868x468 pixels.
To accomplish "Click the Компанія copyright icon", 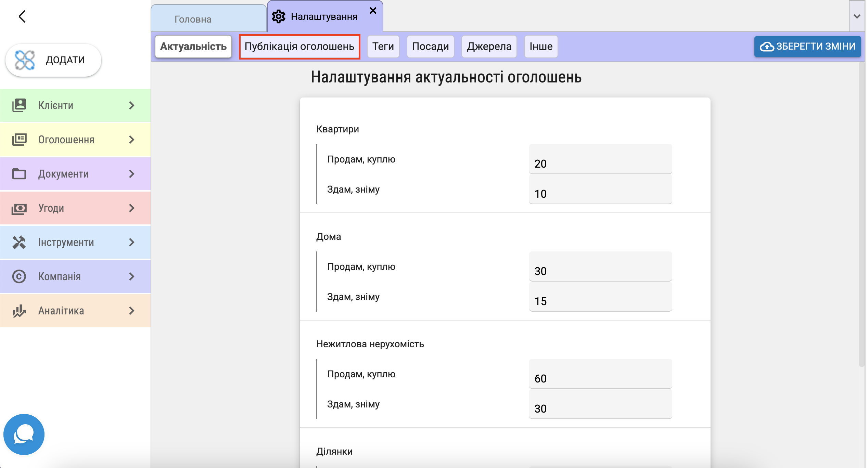I will (19, 276).
